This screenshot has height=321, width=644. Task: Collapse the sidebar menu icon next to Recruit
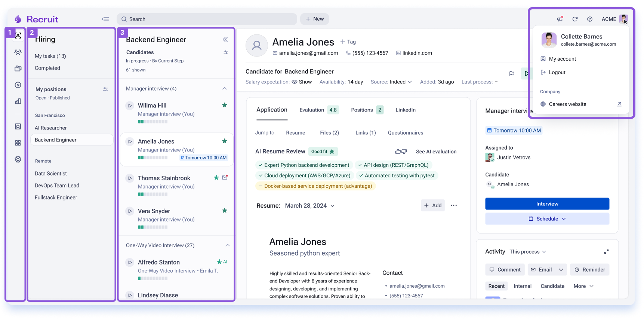click(105, 19)
